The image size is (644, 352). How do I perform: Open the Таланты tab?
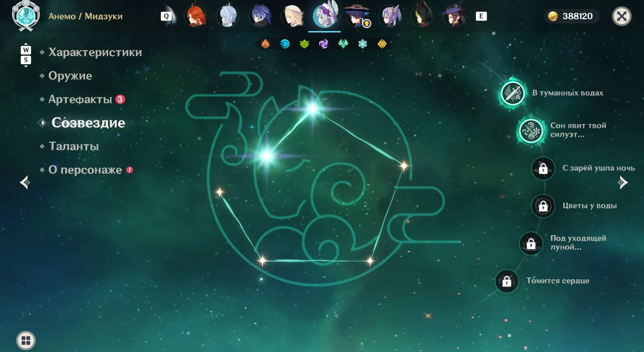[x=74, y=146]
